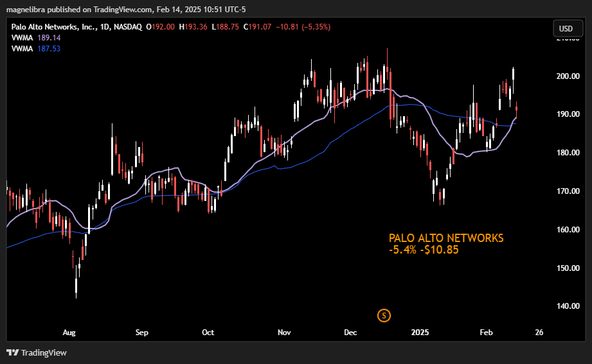
Task: Click the Nov label on time axis
Action: pos(284,333)
